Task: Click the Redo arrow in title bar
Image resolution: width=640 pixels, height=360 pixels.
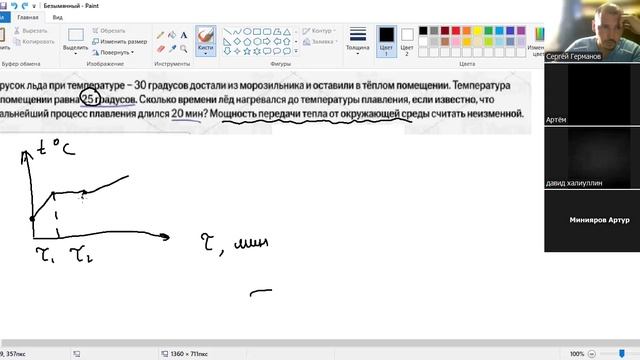Action: [x=25, y=6]
